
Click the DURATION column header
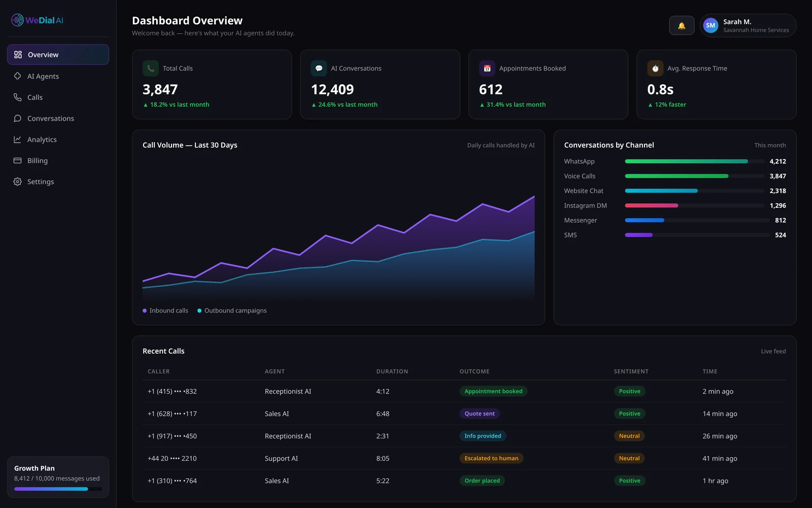392,371
